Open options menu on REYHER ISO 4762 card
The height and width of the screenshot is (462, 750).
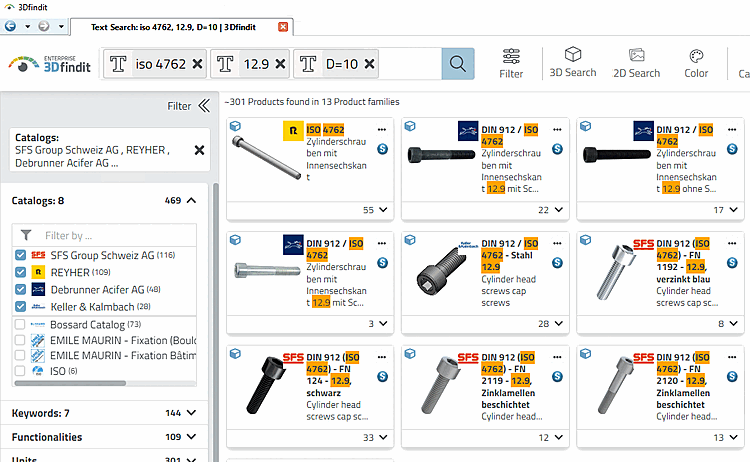tap(382, 130)
